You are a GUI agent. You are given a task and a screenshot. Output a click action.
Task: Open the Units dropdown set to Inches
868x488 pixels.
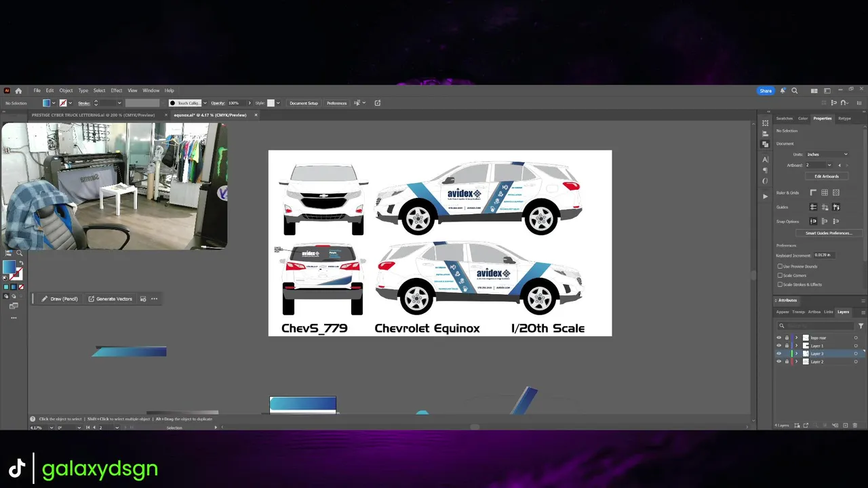827,155
